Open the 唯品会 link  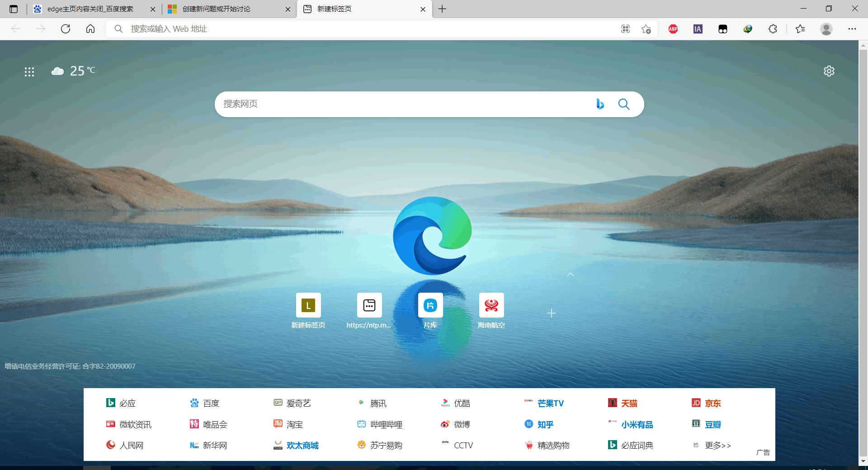point(209,424)
